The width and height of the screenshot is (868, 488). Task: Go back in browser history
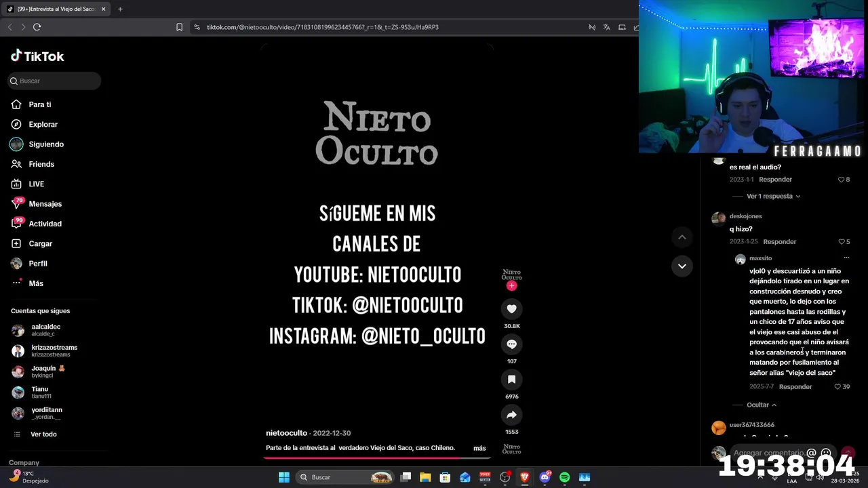click(9, 27)
